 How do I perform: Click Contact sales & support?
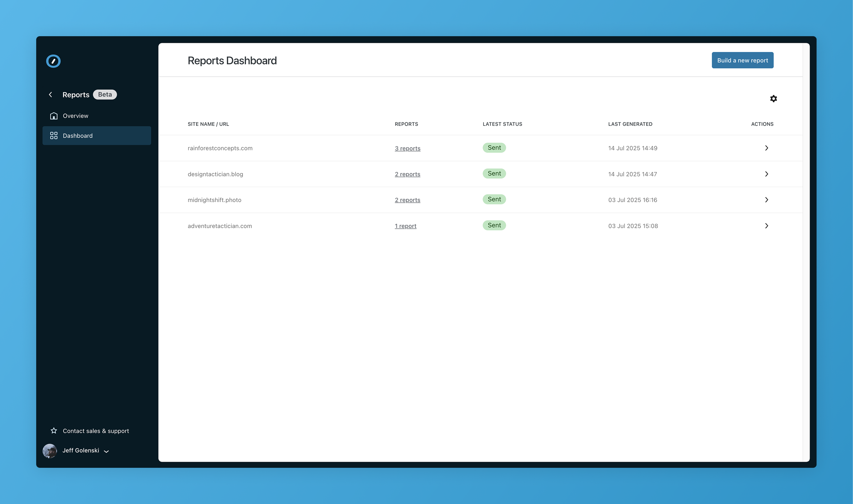(96, 431)
